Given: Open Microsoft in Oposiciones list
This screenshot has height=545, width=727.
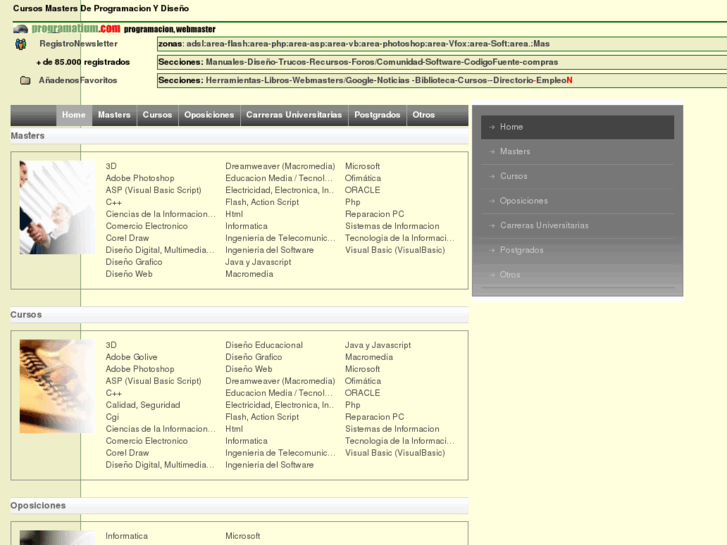Looking at the screenshot, I should point(242,536).
